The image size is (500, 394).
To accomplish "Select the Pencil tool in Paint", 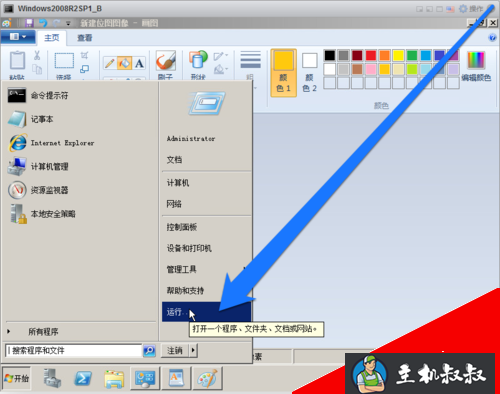I will (110, 63).
